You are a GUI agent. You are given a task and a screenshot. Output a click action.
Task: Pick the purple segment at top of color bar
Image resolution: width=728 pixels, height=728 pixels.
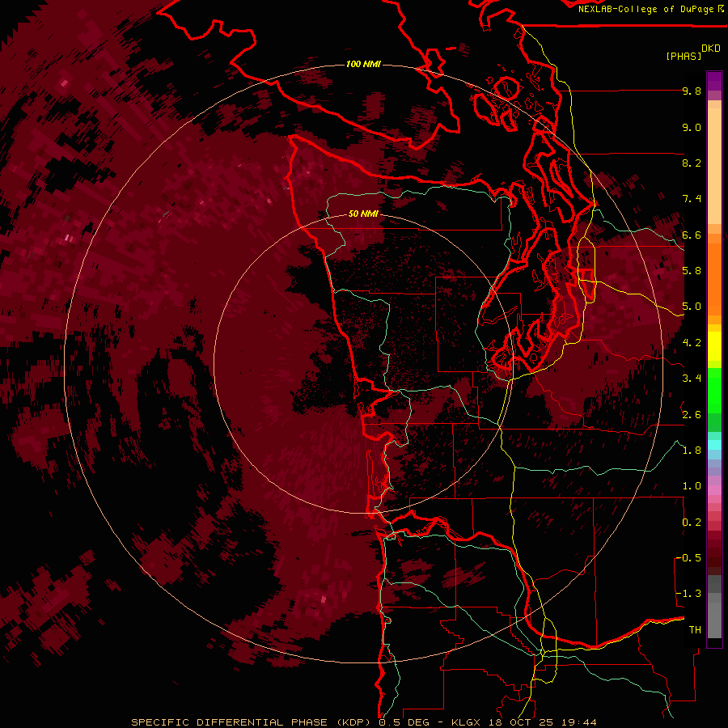pyautogui.click(x=714, y=81)
